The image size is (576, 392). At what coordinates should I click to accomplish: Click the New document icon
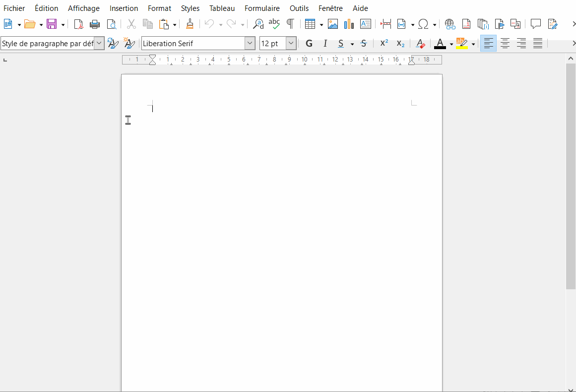[x=8, y=24]
